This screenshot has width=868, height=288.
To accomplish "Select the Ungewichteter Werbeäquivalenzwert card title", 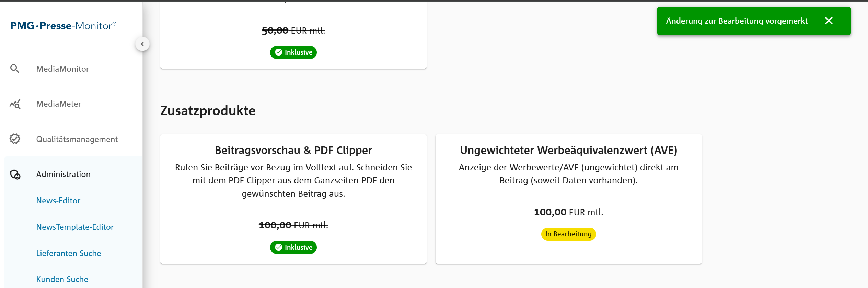I will [x=568, y=150].
